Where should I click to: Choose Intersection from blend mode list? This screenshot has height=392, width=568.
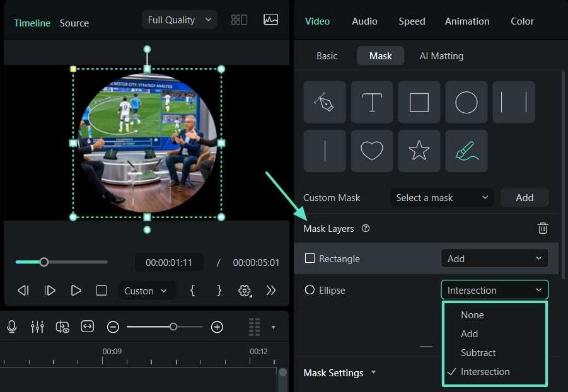[494, 372]
